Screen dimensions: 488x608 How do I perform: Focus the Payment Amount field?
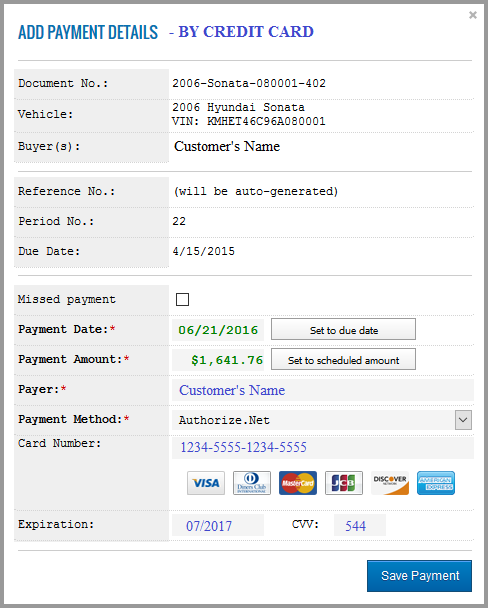tap(218, 360)
